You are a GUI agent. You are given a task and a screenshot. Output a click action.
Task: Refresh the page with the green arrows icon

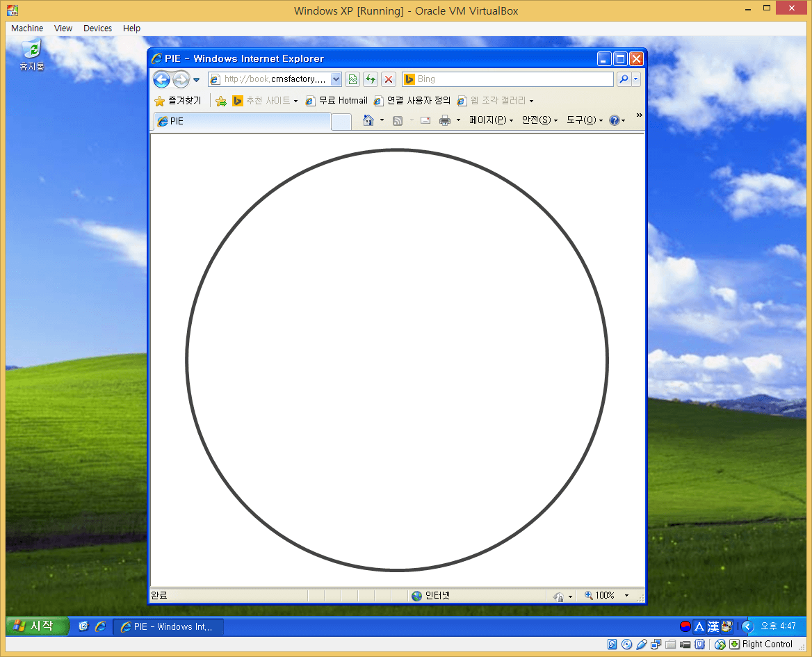coord(371,79)
